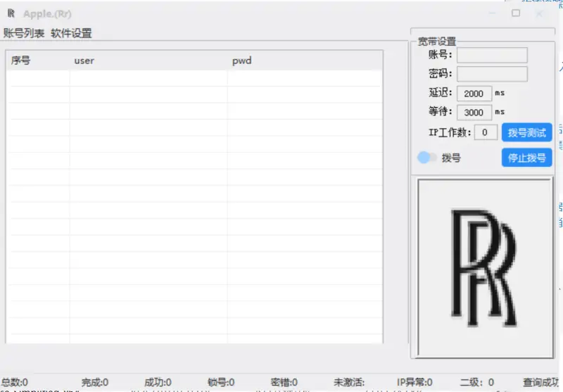
Task: Click the IP工作数 input box
Action: [485, 132]
